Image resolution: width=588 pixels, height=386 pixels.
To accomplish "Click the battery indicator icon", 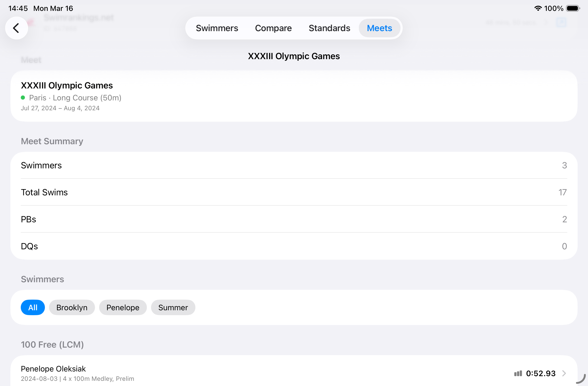I will coord(573,8).
